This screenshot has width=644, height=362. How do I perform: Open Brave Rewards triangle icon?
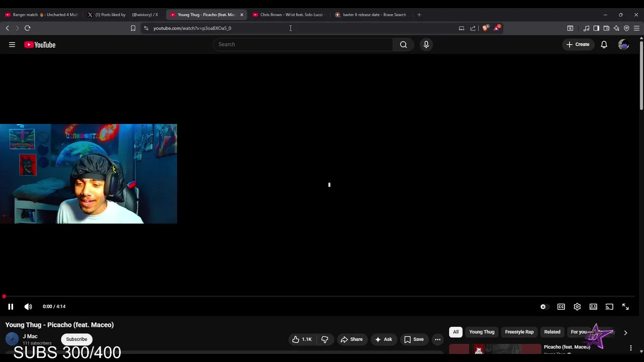point(497,28)
